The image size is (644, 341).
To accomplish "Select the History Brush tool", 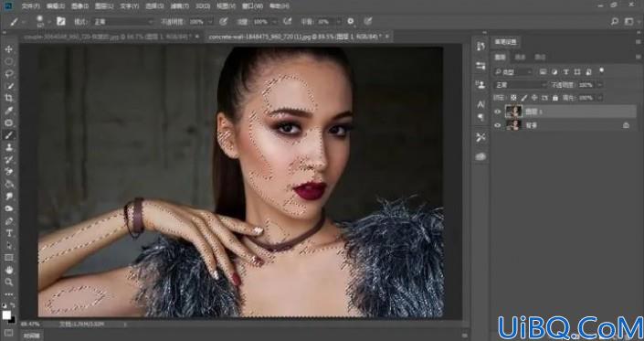I will pos(8,159).
